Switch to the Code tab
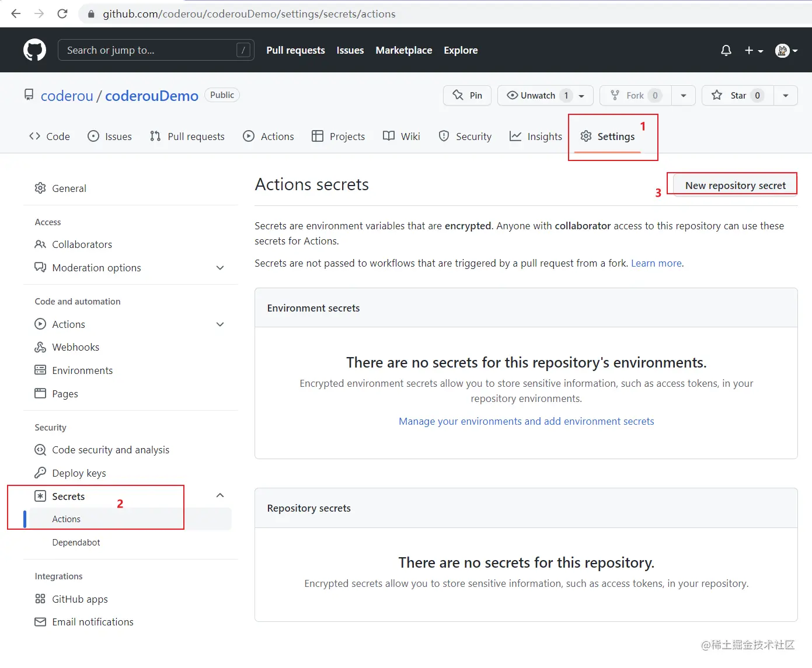 pyautogui.click(x=50, y=136)
